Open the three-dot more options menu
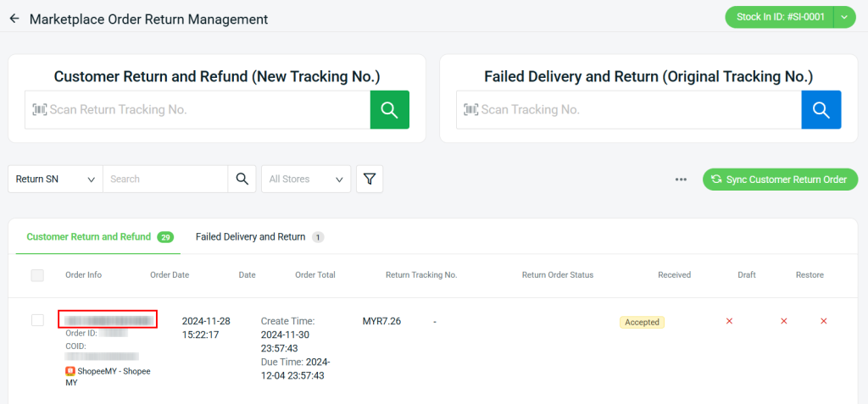 [681, 180]
